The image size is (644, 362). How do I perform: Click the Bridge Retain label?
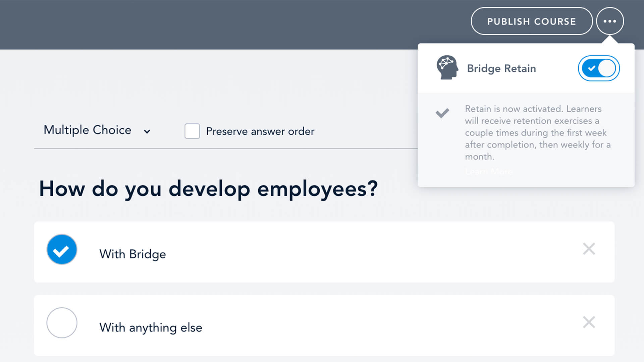[501, 68]
